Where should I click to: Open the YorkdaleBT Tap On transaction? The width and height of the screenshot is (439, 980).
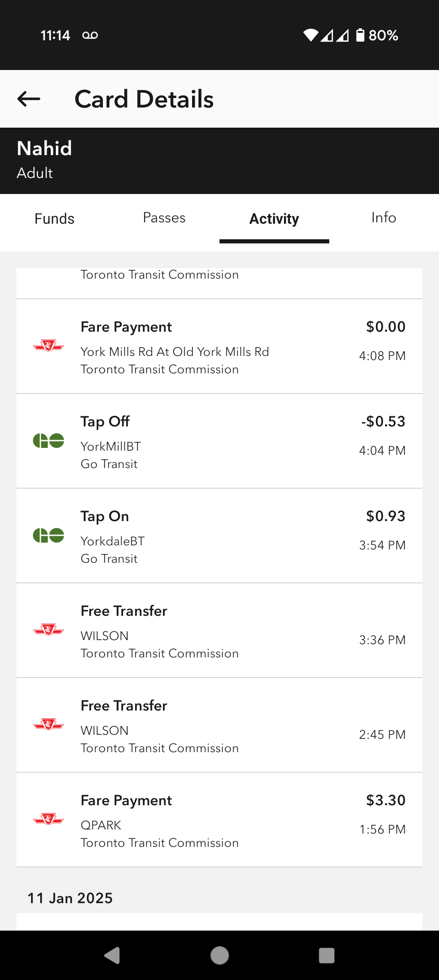(219, 536)
